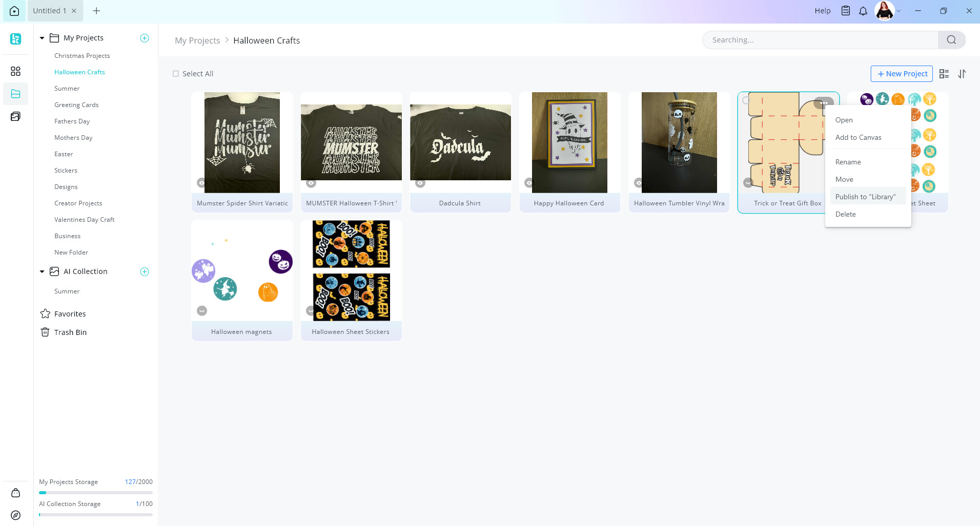Screen dimensions: 980x526
Task: Toggle visibility eye on Dadcula Shirt
Action: [x=420, y=183]
